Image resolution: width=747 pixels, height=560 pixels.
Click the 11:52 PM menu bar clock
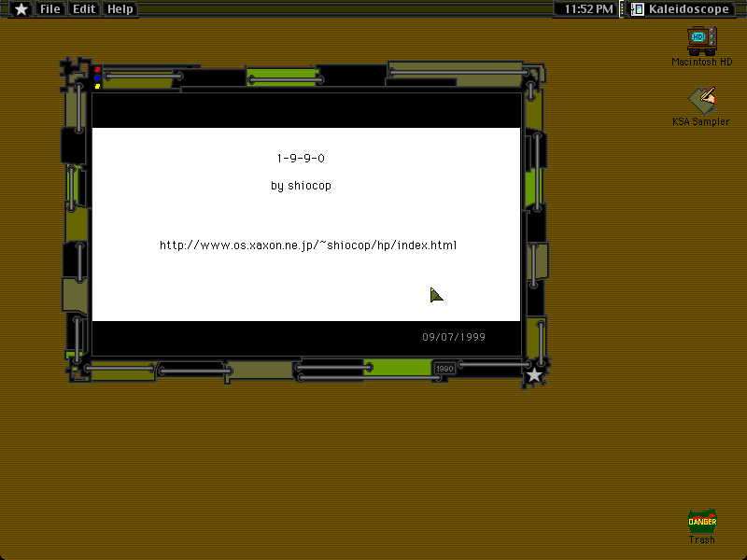[x=588, y=9]
